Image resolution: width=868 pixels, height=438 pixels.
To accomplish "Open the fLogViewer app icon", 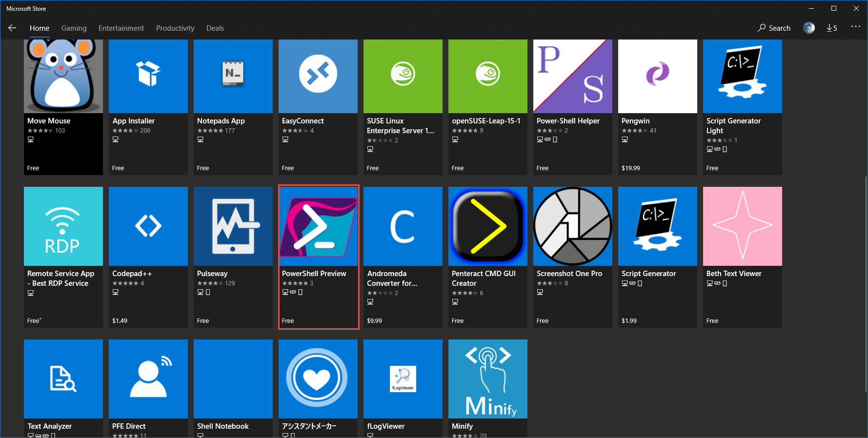I will click(x=403, y=379).
